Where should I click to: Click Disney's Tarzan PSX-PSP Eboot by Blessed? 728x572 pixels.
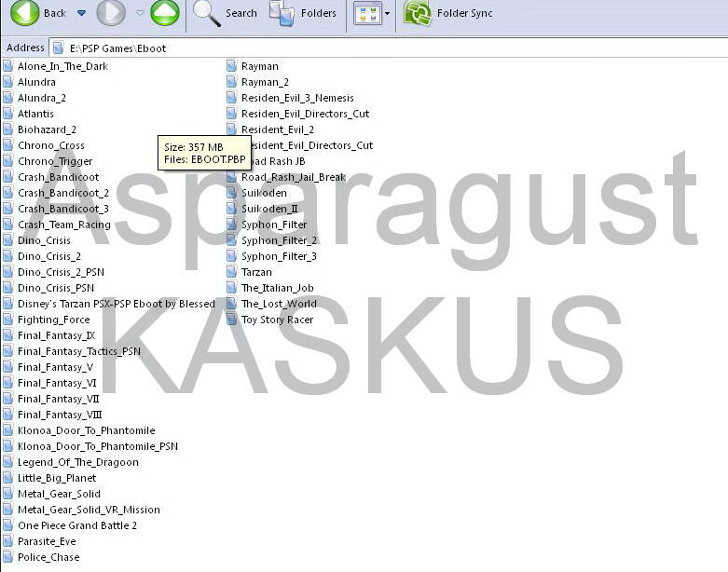[x=117, y=304]
